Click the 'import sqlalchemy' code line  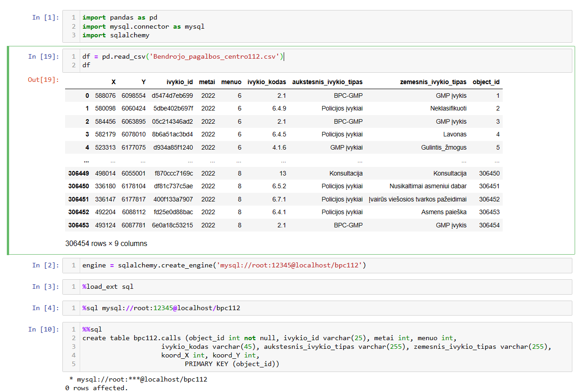tap(116, 35)
